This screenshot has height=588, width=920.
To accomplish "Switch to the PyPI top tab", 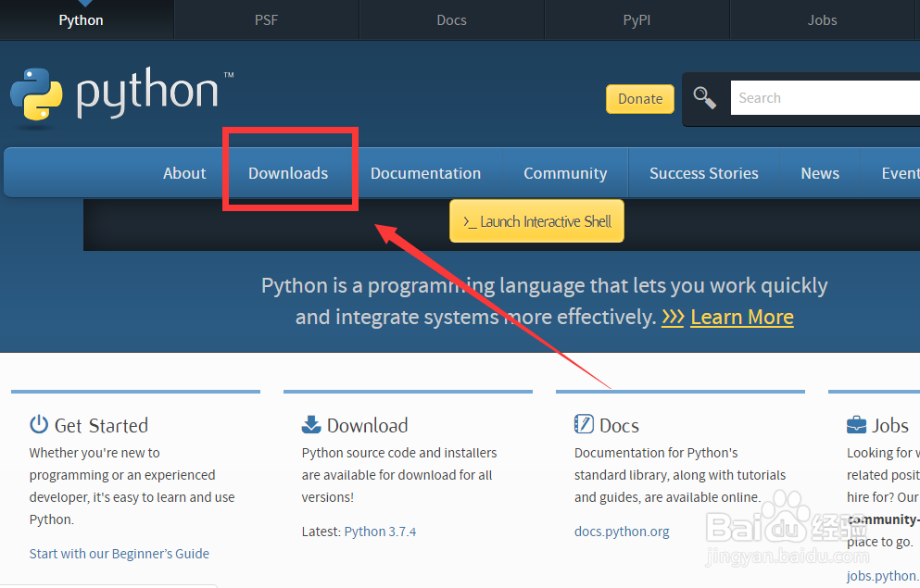I will [636, 19].
